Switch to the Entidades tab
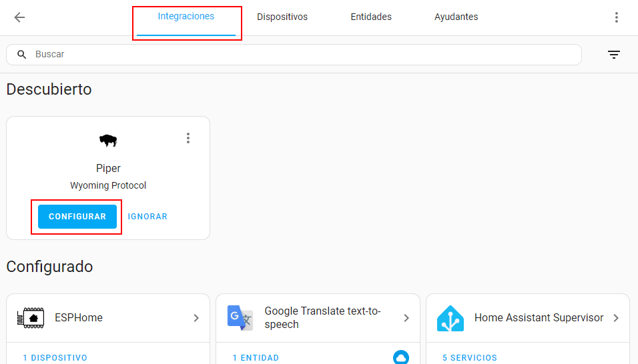Screen dimensions: 638x364 click(371, 17)
